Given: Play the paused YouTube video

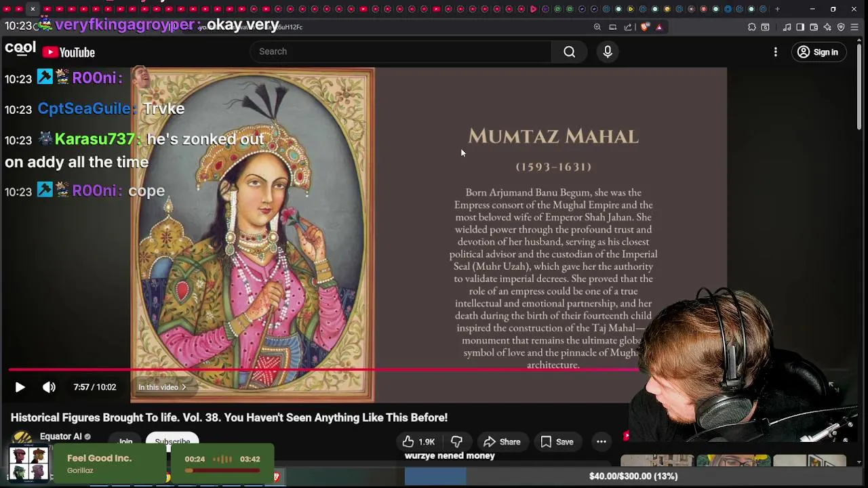Looking at the screenshot, I should (20, 387).
